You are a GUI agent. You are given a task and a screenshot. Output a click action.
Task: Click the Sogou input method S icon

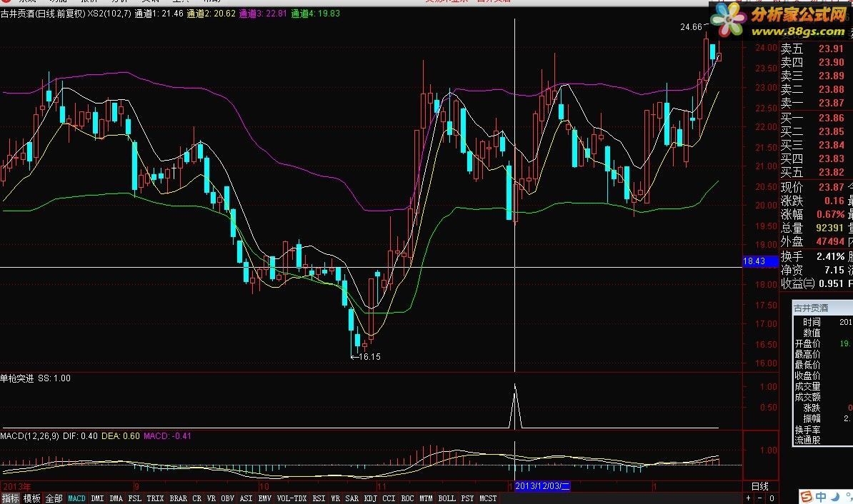pos(807,496)
